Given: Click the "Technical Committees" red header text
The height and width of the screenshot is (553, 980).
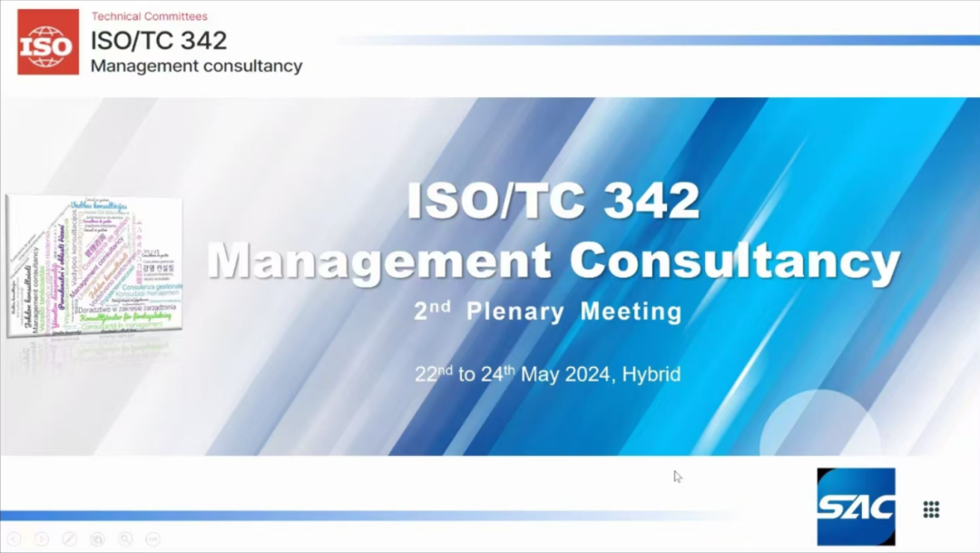Looking at the screenshot, I should click(149, 16).
